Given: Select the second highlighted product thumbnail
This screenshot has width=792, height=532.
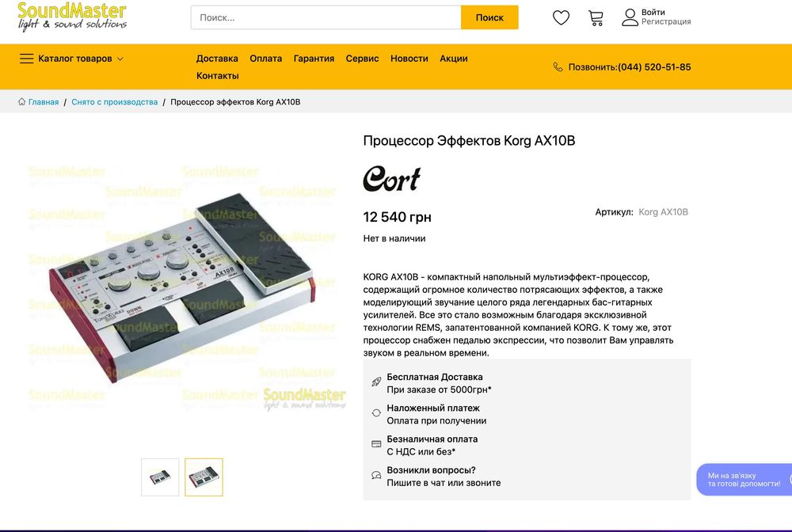Looking at the screenshot, I should click(204, 477).
